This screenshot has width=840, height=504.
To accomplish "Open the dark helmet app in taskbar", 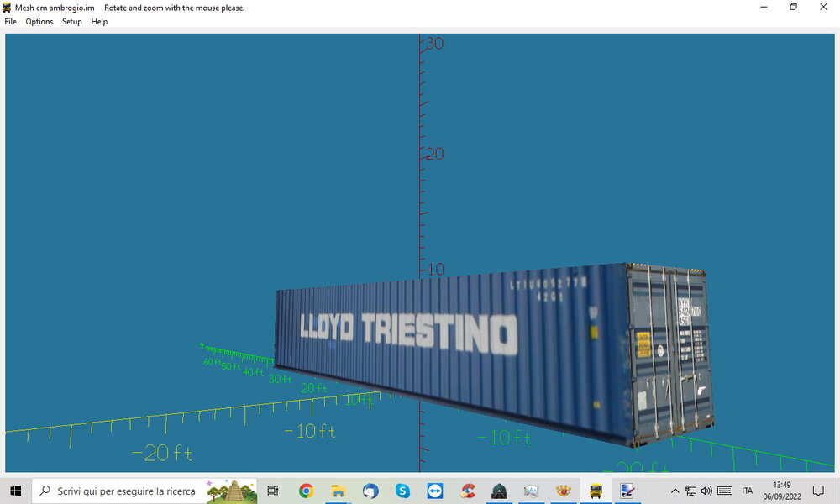I will pos(499,491).
